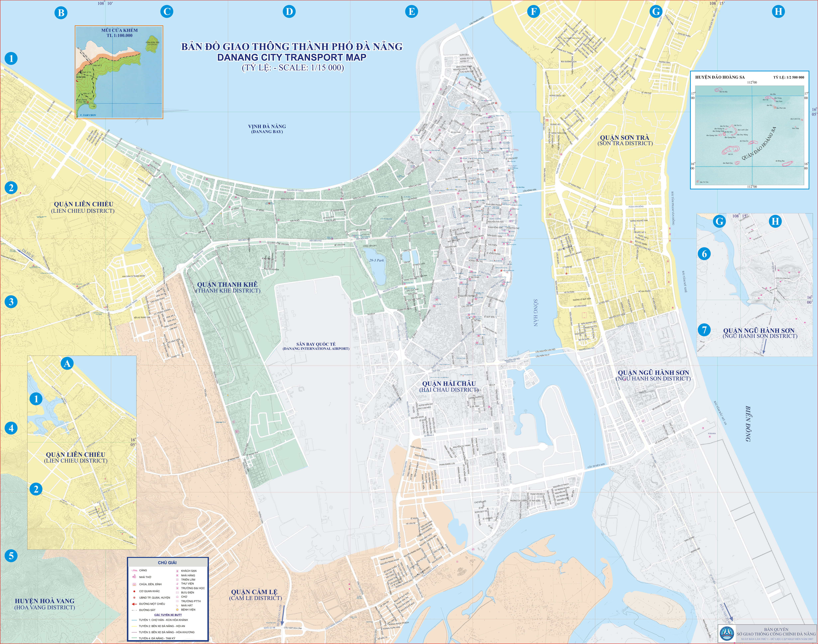Click circled marker A in Liên Chiểu inset
818x644 pixels.
[x=67, y=364]
